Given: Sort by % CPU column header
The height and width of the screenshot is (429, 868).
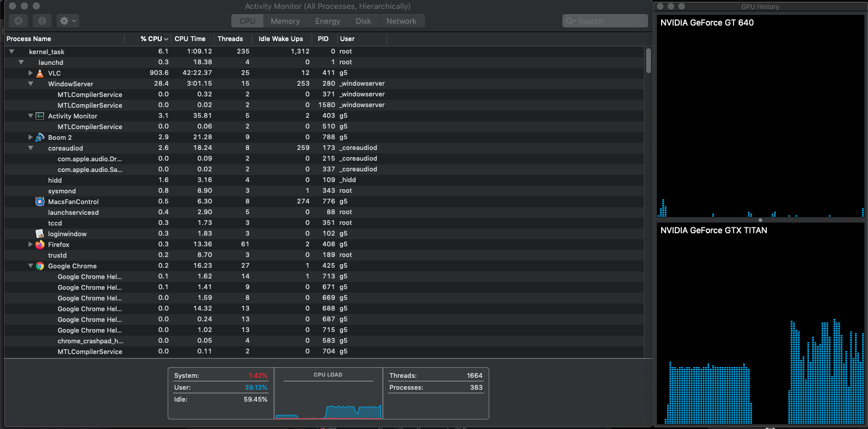Looking at the screenshot, I should coord(148,39).
